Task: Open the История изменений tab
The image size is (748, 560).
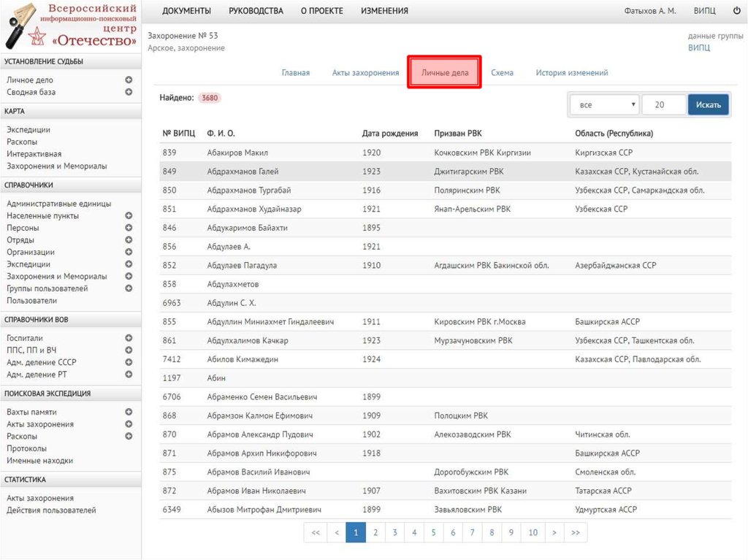Action: (571, 73)
